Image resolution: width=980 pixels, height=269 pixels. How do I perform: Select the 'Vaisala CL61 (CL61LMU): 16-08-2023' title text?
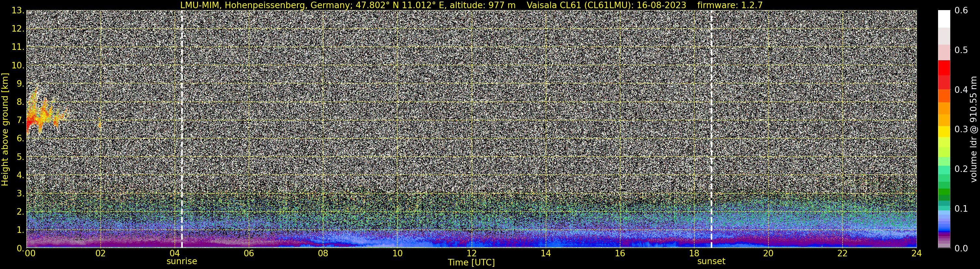pyautogui.click(x=606, y=5)
